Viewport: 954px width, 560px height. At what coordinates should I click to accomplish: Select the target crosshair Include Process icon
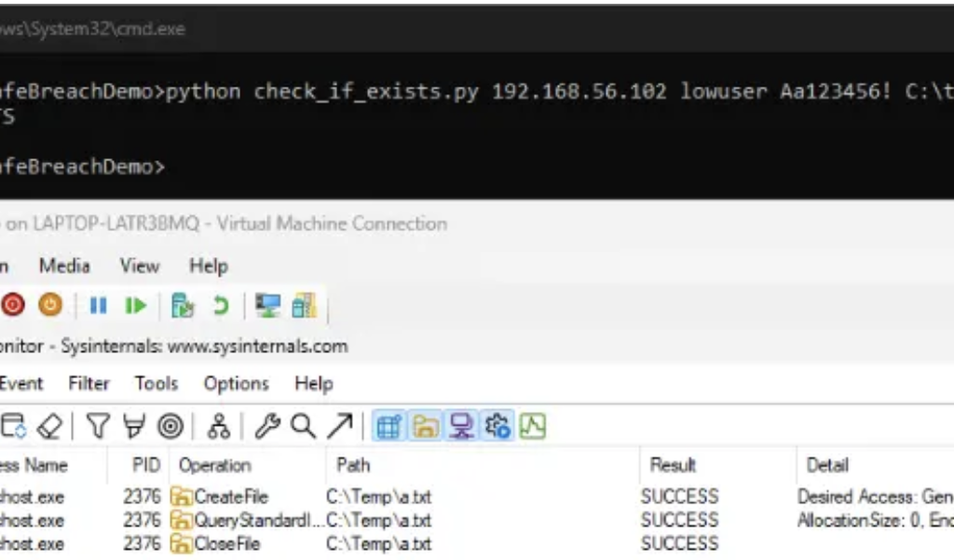(170, 427)
